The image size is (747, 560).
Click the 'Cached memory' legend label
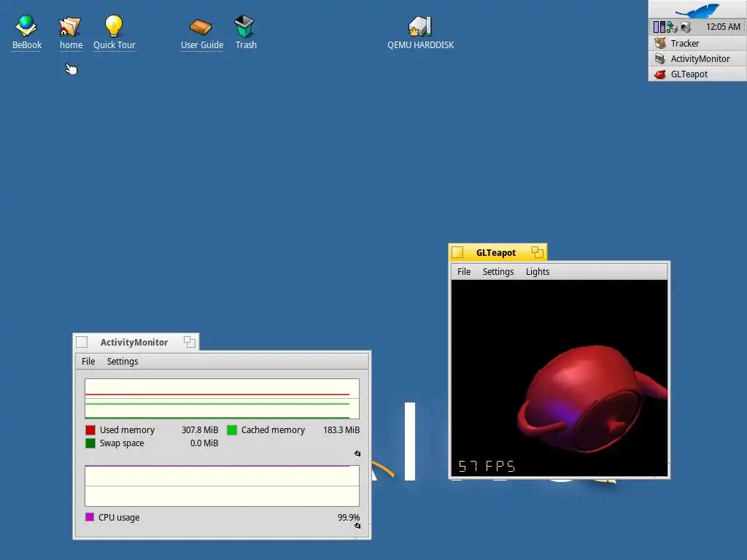click(x=273, y=430)
